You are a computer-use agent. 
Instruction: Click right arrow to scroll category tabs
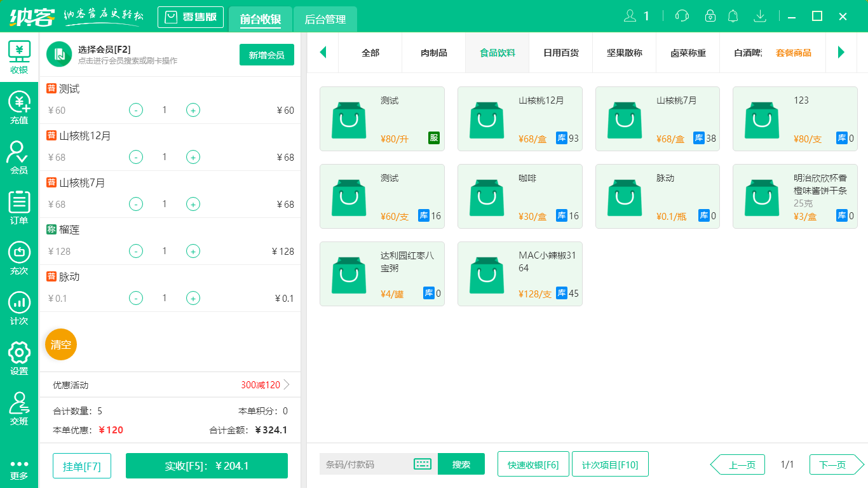coord(842,53)
